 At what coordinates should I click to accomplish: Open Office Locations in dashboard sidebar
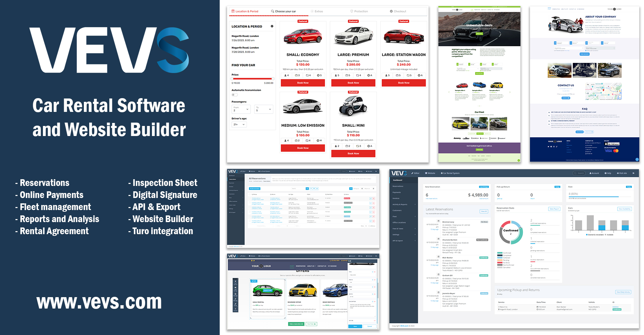(x=399, y=222)
